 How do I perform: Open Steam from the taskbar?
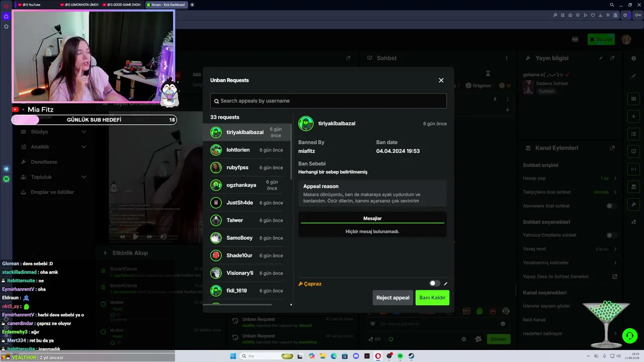click(x=411, y=356)
